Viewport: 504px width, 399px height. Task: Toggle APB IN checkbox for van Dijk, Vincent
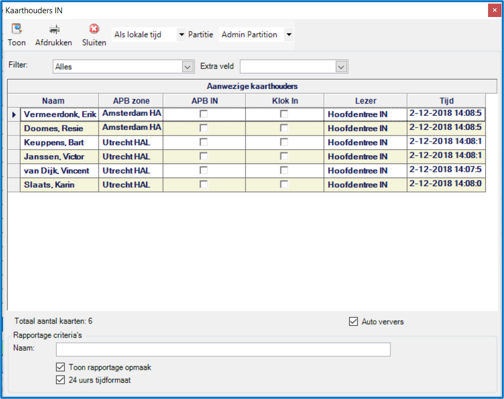coord(203,170)
